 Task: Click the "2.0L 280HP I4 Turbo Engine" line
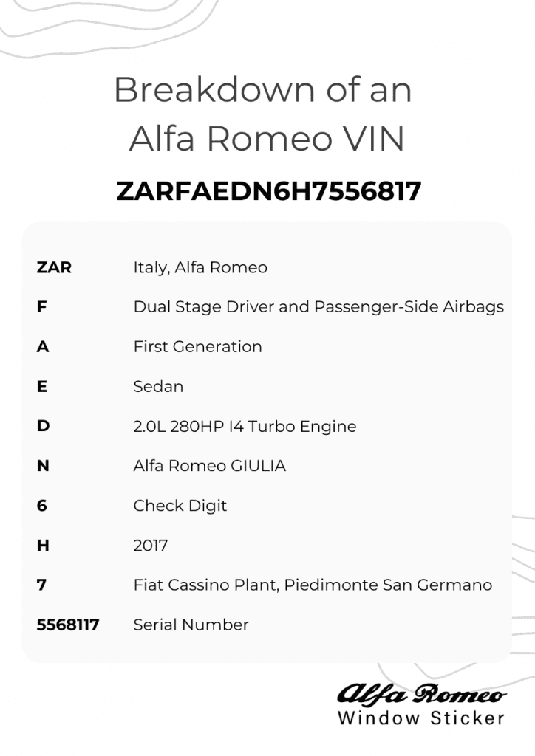(x=245, y=427)
